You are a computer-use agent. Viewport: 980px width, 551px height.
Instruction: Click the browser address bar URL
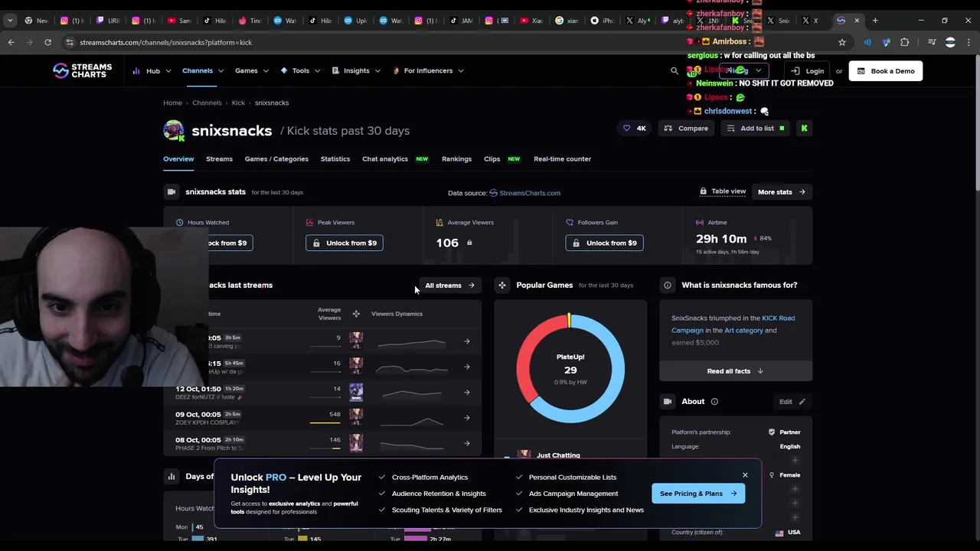pos(165,42)
